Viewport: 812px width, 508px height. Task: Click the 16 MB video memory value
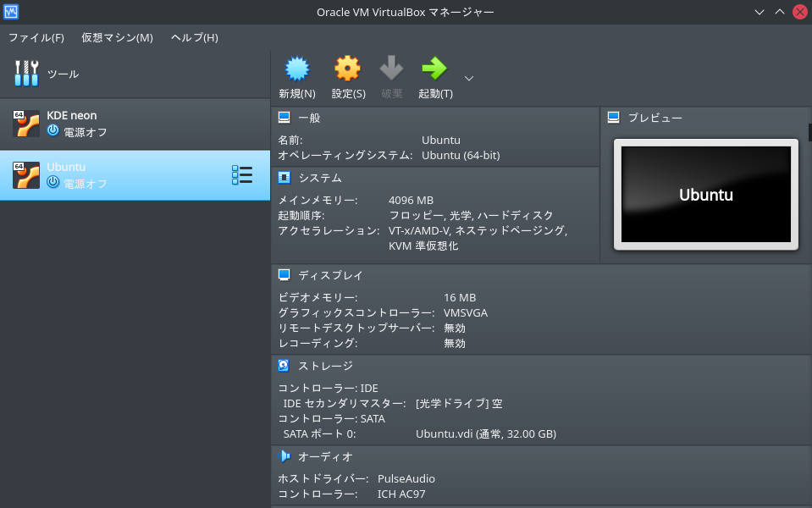tap(460, 298)
